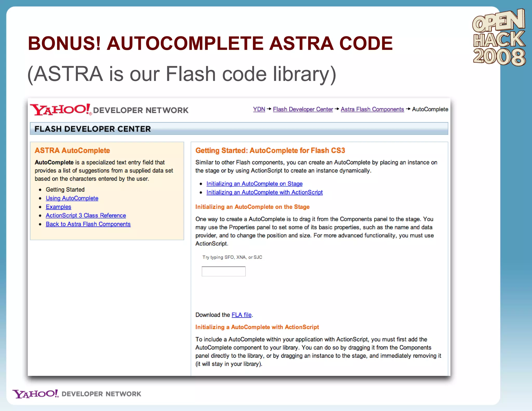Open ActionScript 3 Class Reference link
Screen dimensions: 532x411
coord(86,215)
